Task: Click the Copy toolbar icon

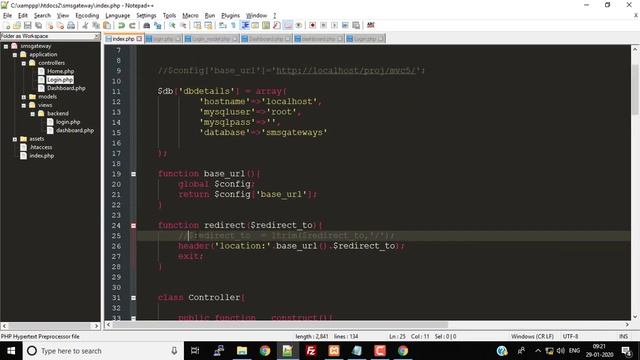Action: tap(96, 25)
